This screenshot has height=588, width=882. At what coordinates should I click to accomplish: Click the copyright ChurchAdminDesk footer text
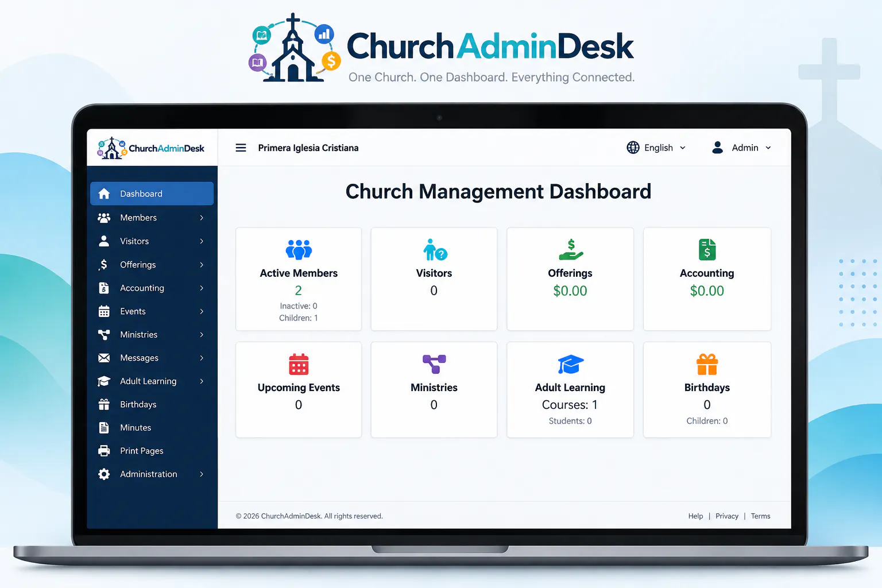tap(309, 516)
